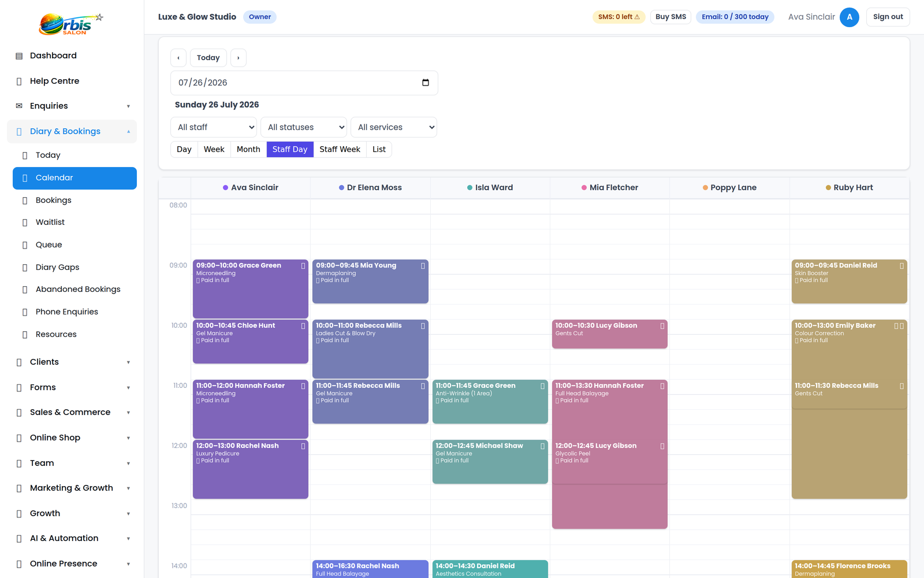Image resolution: width=924 pixels, height=578 pixels.
Task: Click icon on Rebecca Mills Ladies Cut booking
Action: coord(423,326)
